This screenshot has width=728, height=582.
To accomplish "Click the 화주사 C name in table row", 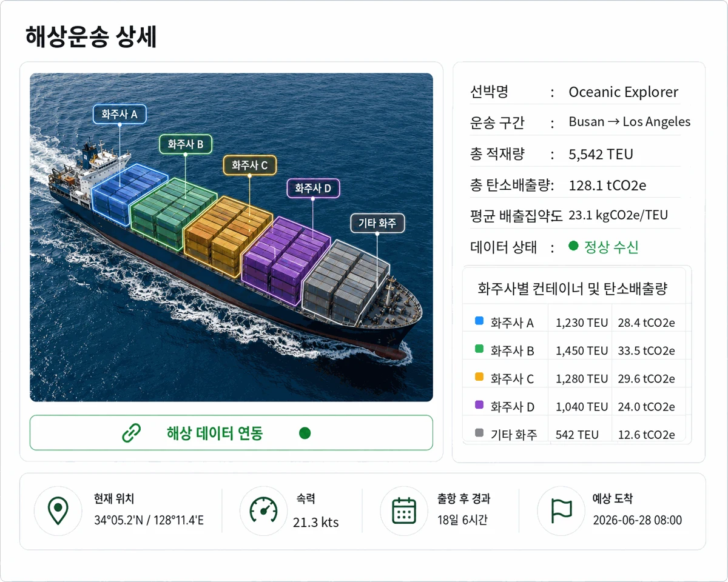I will [x=512, y=378].
